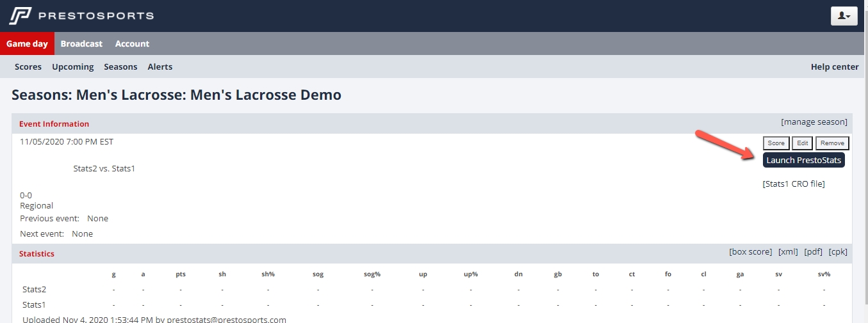
Task: Click the PrestoSports logo icon
Action: point(20,16)
